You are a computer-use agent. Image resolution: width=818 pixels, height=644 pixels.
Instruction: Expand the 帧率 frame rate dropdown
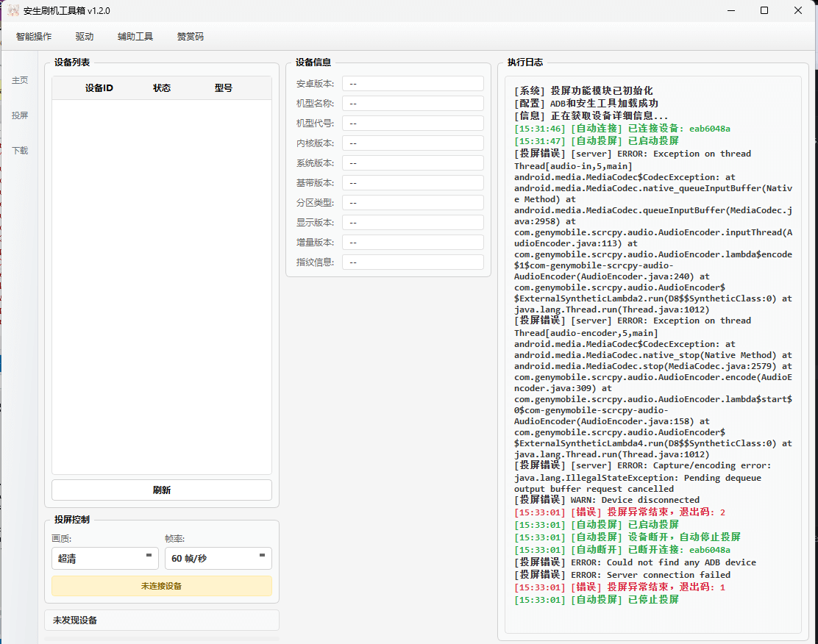tap(218, 559)
